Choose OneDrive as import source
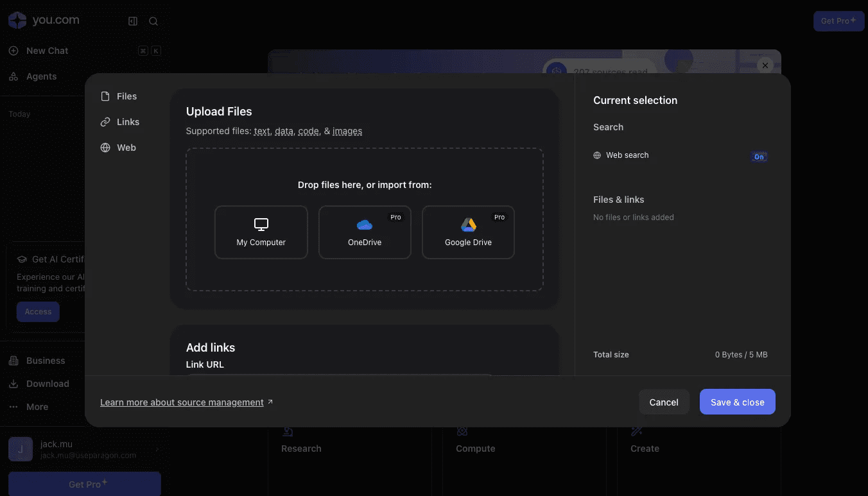Viewport: 868px width, 496px height. click(365, 232)
